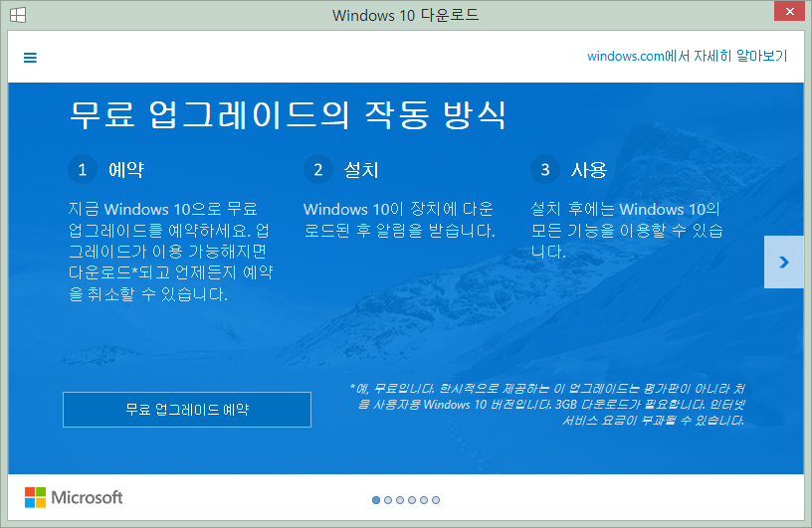Click the '설치' step title
Screen dimensions: 812x528
coord(361,169)
